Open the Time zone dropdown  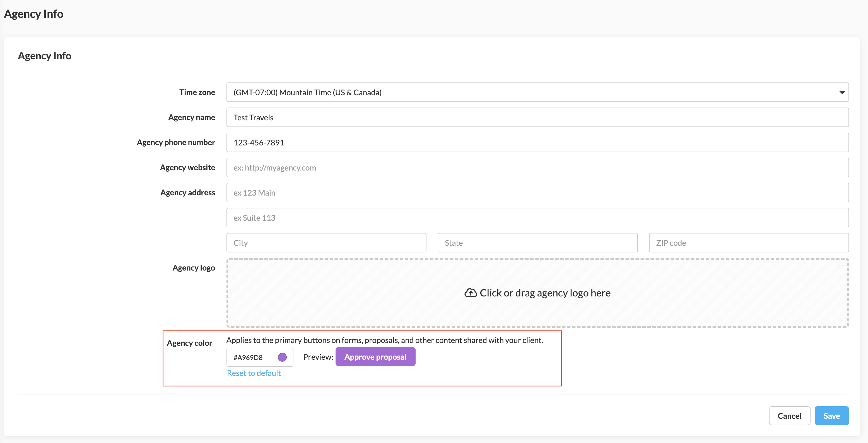pos(537,92)
